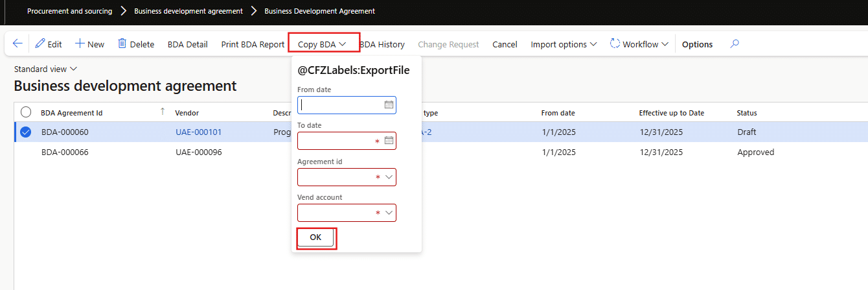Open the Options tab
The width and height of the screenshot is (868, 290).
click(x=697, y=44)
